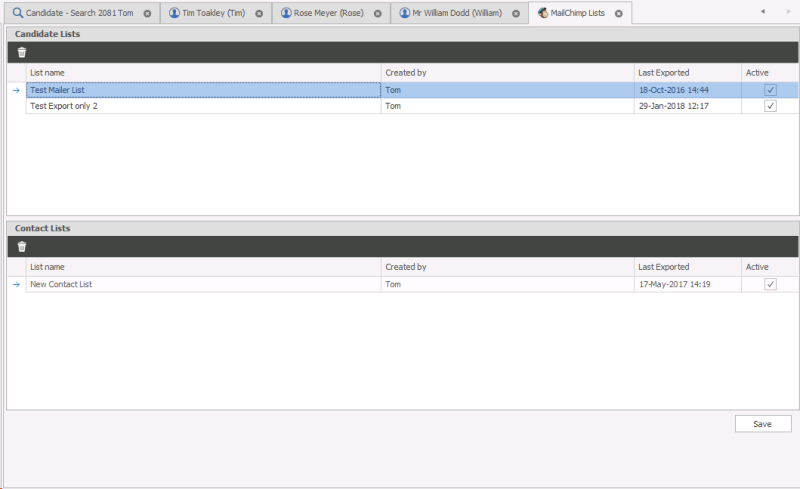The width and height of the screenshot is (800, 489).
Task: Delete selected list in Candidate Lists toolbar
Action: coord(22,52)
